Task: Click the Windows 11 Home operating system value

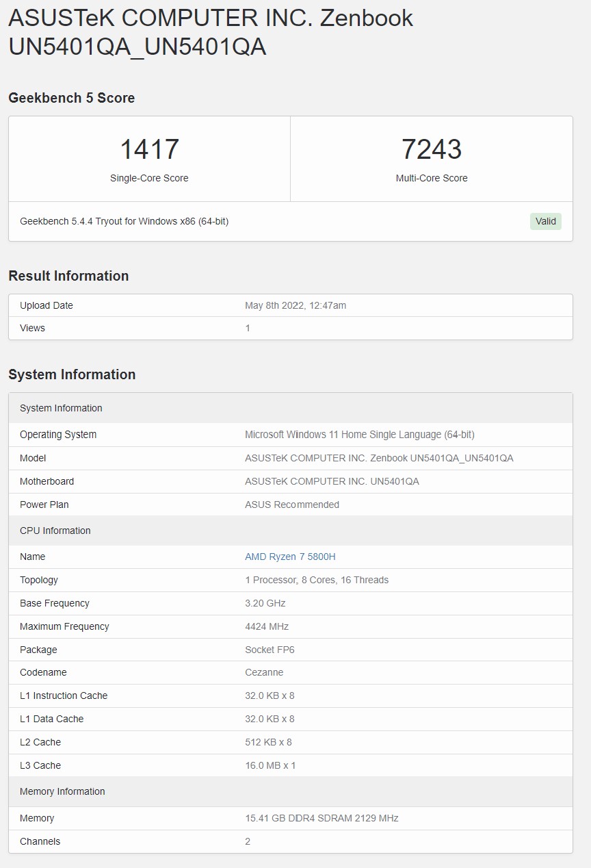Action: pyautogui.click(x=359, y=435)
